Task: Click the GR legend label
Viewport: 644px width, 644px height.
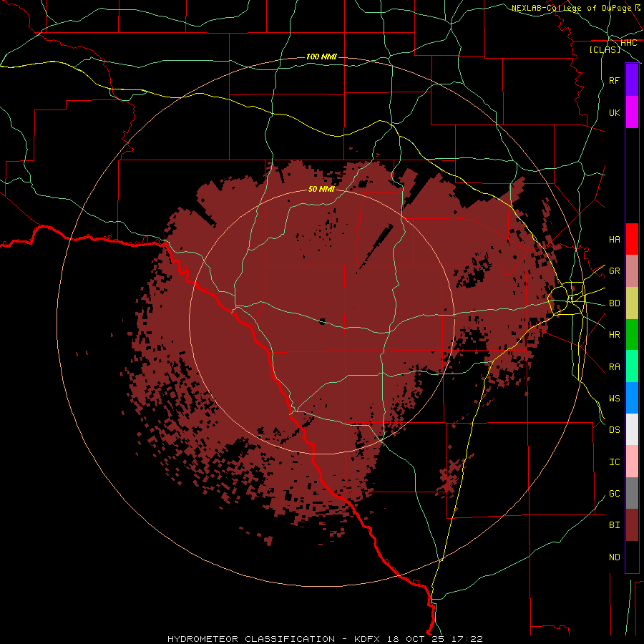Action: click(614, 271)
